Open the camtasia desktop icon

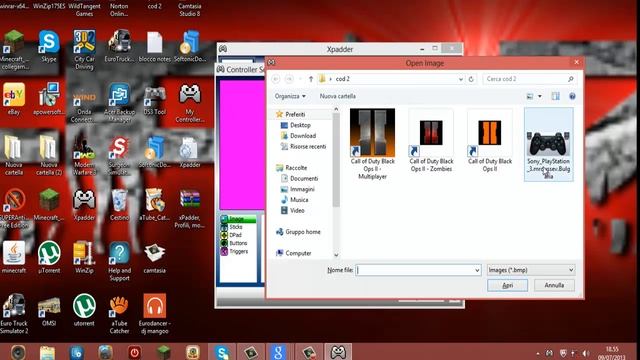tap(155, 258)
